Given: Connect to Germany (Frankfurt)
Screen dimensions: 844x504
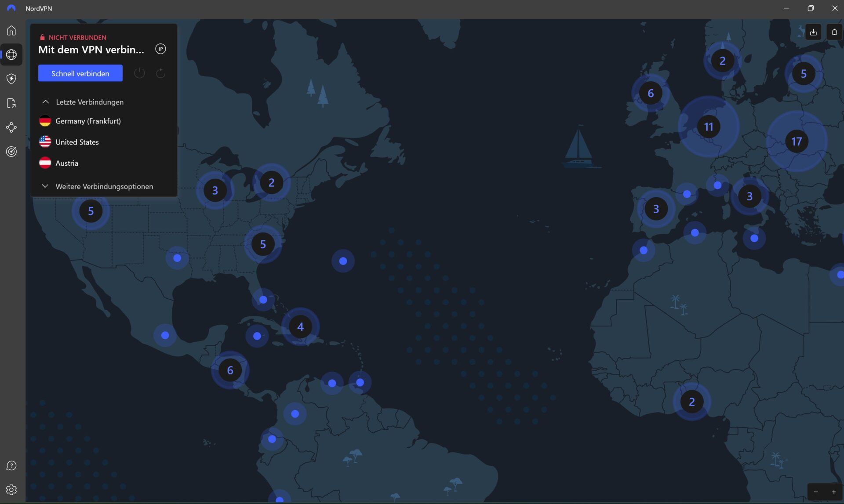Looking at the screenshot, I should (x=104, y=121).
